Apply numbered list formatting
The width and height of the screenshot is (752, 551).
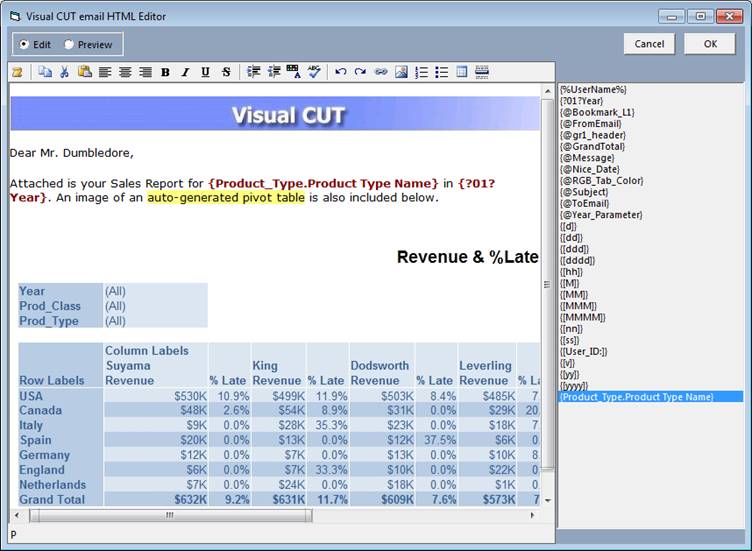[421, 72]
